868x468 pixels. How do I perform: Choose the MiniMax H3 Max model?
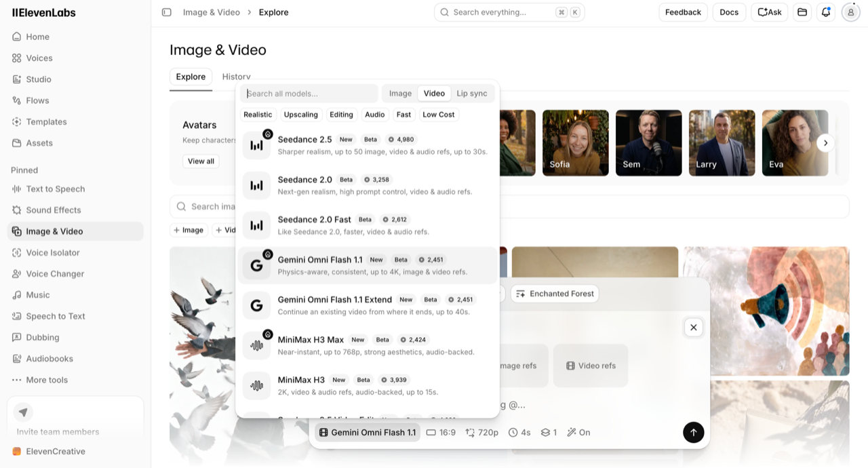point(368,345)
